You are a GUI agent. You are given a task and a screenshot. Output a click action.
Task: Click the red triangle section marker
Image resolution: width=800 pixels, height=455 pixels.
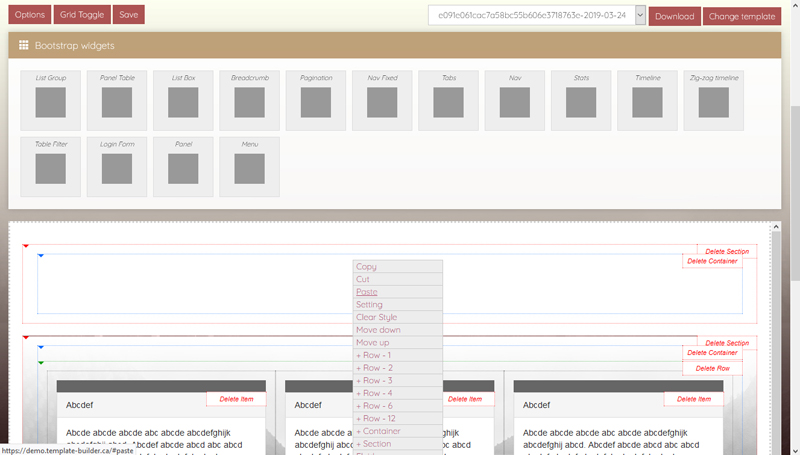26,245
